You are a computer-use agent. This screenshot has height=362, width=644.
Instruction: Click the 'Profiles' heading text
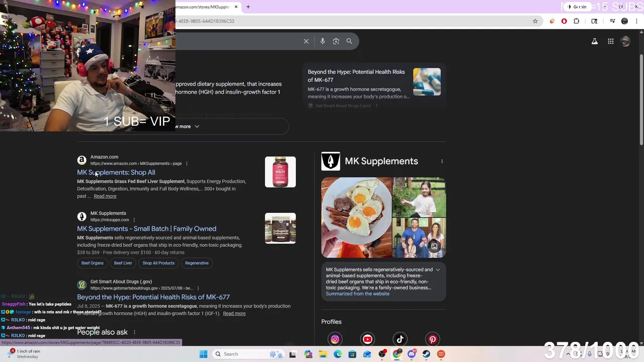tap(331, 322)
